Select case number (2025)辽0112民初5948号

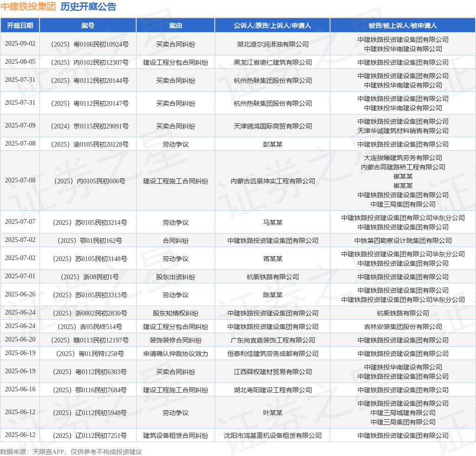(x=90, y=413)
